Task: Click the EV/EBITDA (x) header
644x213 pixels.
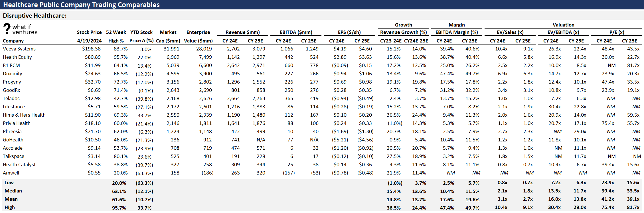Action: point(563,32)
